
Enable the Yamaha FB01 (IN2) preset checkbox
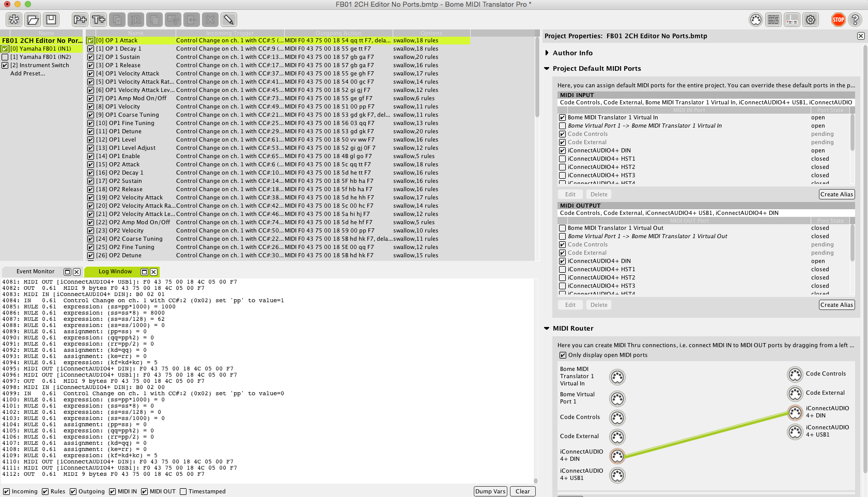(x=5, y=57)
